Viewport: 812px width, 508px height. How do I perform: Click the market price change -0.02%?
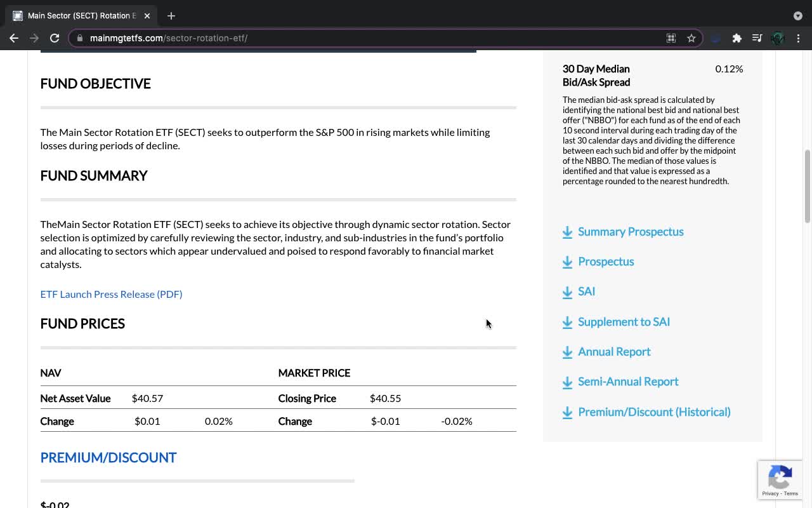(457, 421)
